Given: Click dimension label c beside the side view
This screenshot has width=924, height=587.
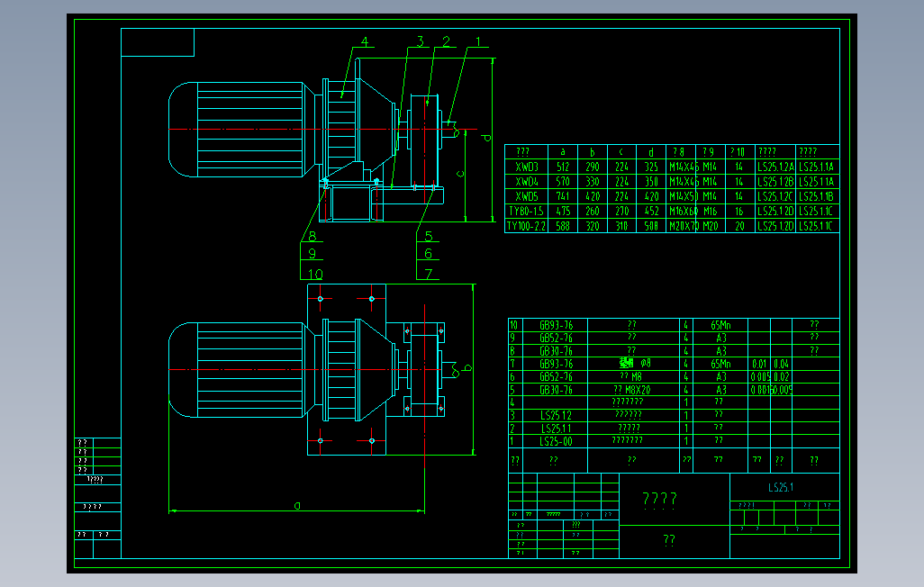Looking at the screenshot, I should pyautogui.click(x=460, y=174).
